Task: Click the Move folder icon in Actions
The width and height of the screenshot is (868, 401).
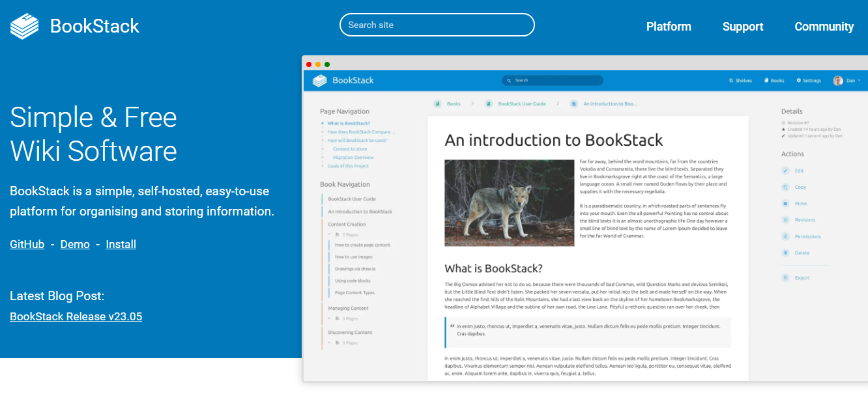Action: [785, 204]
